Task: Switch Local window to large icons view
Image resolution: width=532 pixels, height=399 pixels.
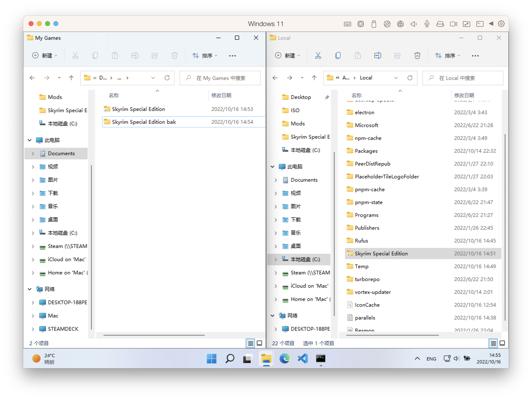Action: 502,343
